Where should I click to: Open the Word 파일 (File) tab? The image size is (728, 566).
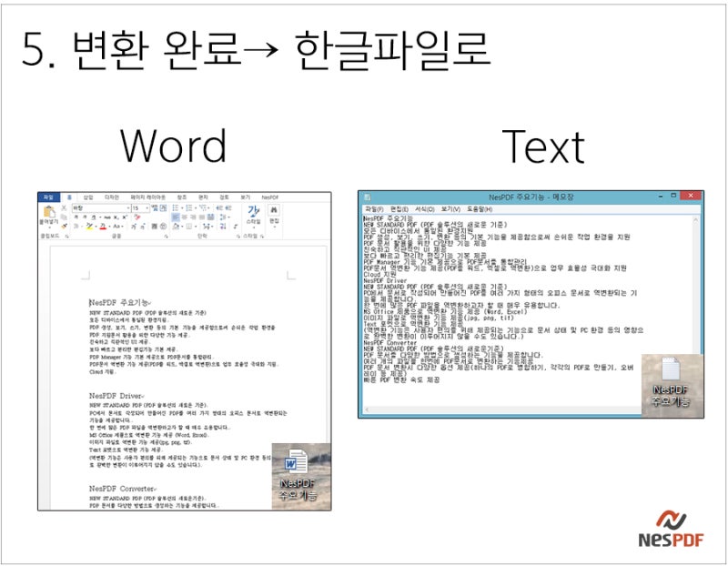pos(48,197)
